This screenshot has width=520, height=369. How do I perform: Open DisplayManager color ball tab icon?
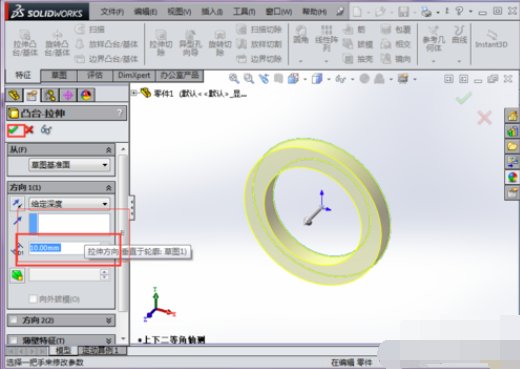(86, 95)
